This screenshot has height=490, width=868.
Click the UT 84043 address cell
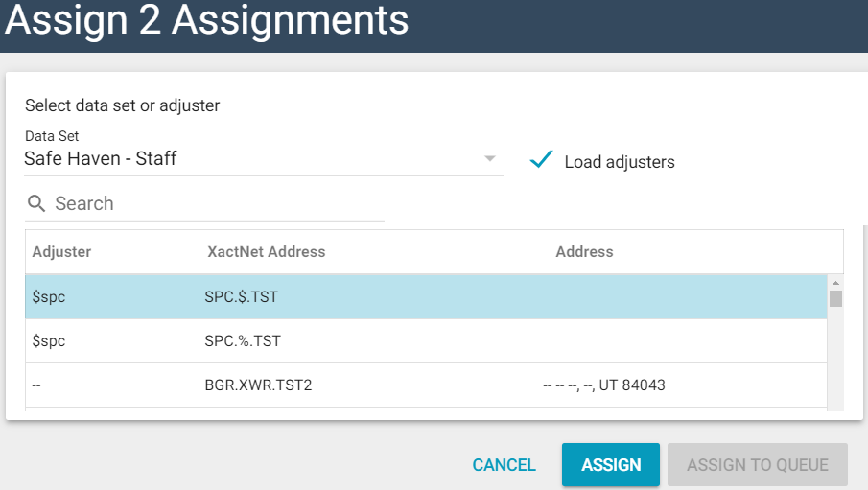[604, 385]
